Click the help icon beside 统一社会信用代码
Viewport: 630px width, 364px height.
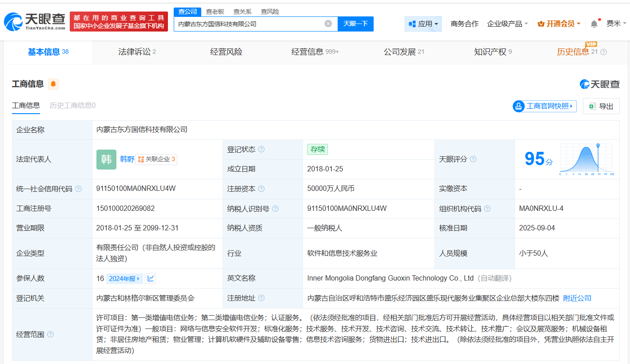click(79, 189)
